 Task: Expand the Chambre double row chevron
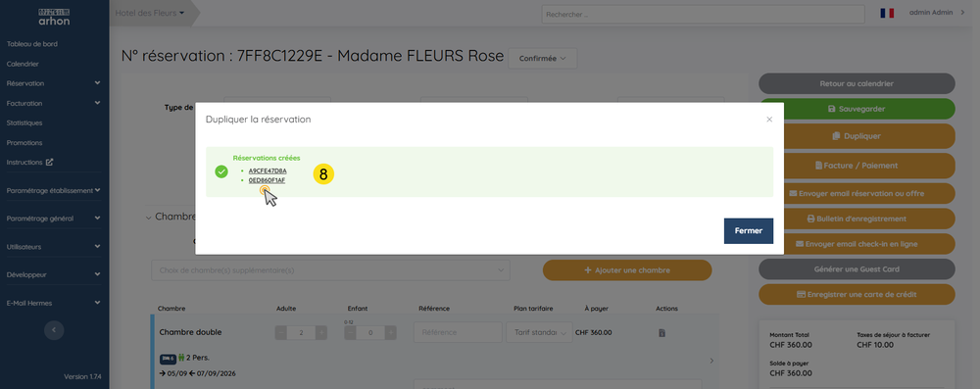(x=711, y=361)
